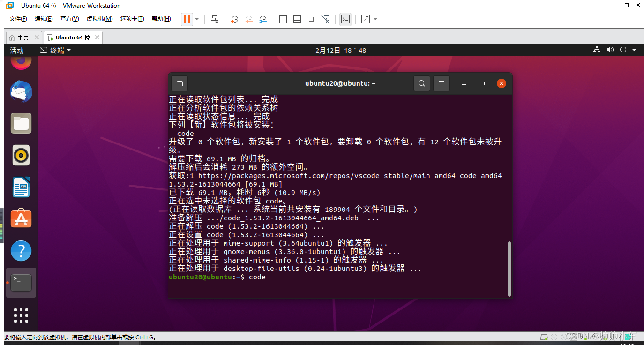The width and height of the screenshot is (644, 345).
Task: Open a new terminal tab button
Action: pos(180,83)
